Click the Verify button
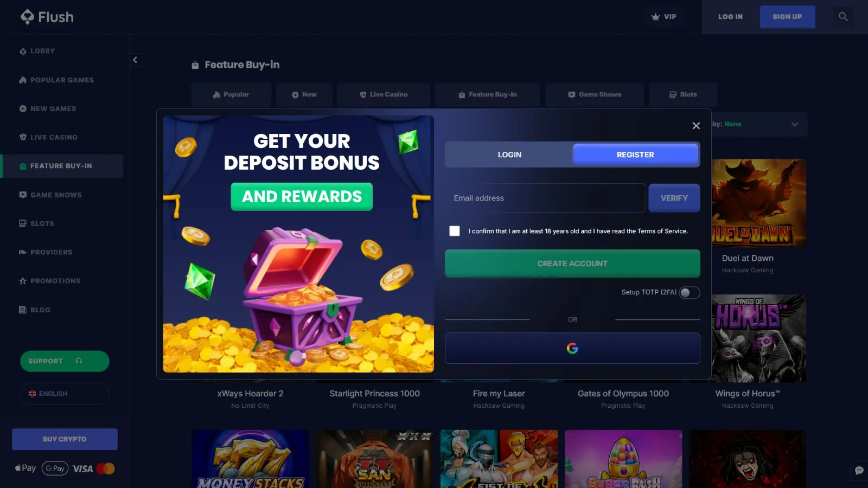Screen dimensions: 868x488 [x=674, y=198]
